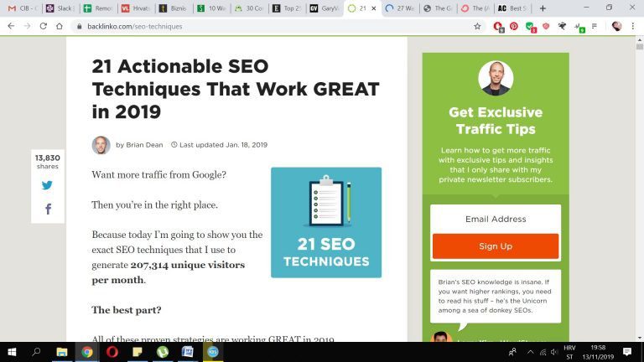Switch to the '30 Co' tab
Screen dimensions: 644x362
coord(249,8)
